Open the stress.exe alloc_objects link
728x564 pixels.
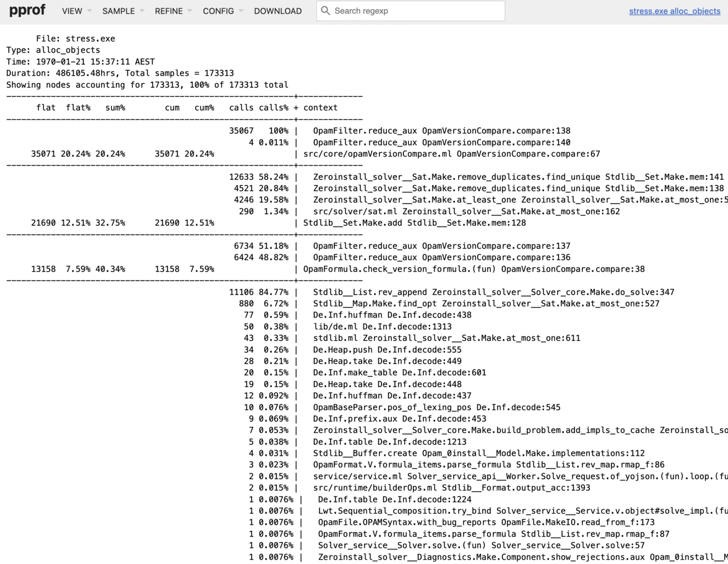(674, 11)
